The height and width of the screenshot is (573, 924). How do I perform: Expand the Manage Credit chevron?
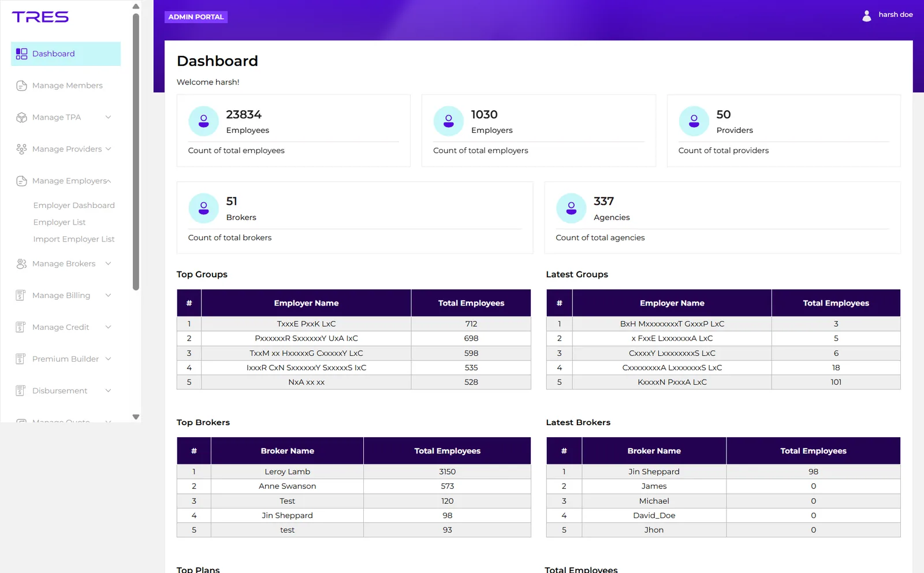(x=108, y=327)
